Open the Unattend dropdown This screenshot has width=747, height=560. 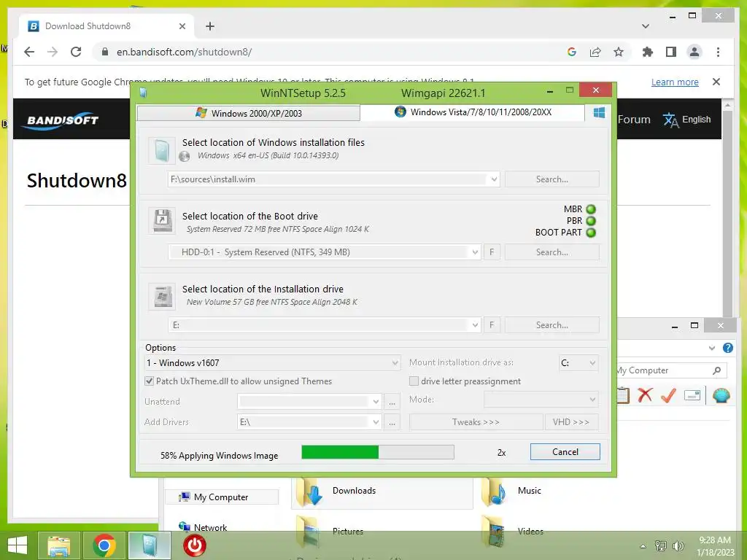[x=376, y=402]
